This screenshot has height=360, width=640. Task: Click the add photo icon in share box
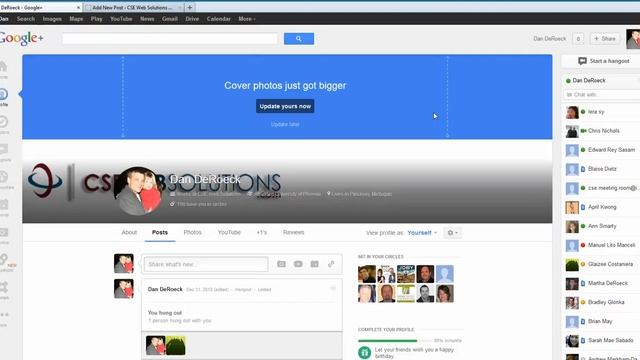pos(281,264)
